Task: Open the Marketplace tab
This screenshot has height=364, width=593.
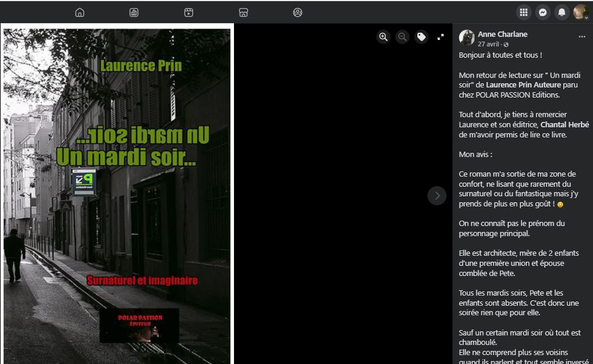Action: (x=243, y=12)
